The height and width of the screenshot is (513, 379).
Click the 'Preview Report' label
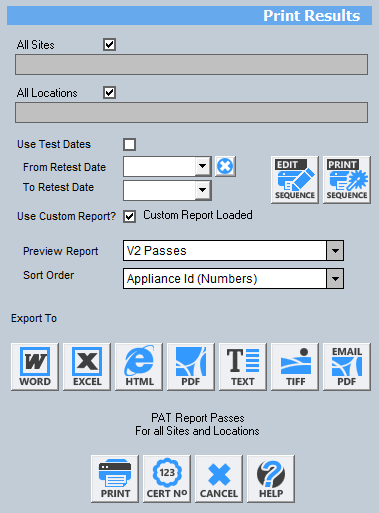[x=60, y=251]
